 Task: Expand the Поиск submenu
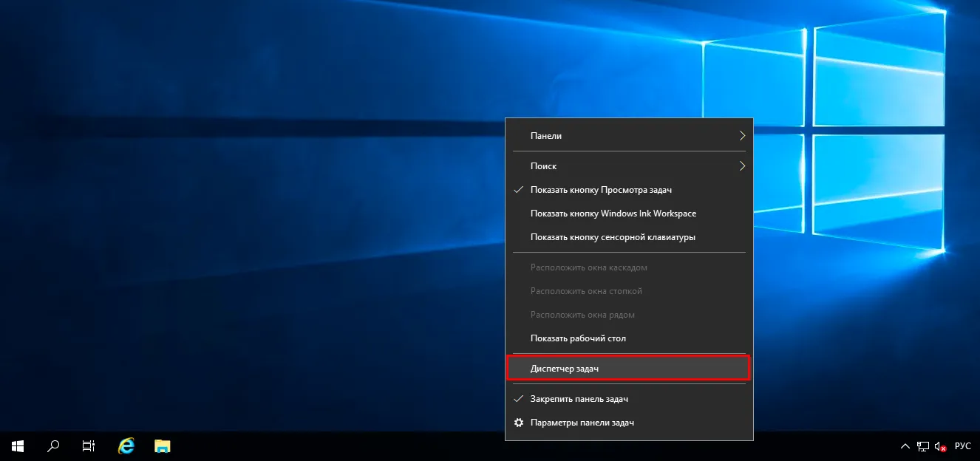point(628,166)
